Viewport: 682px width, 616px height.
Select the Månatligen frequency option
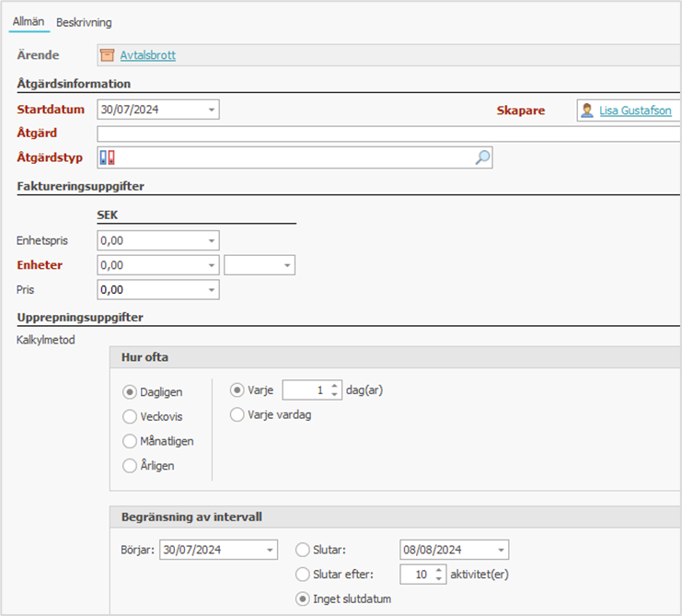[130, 441]
